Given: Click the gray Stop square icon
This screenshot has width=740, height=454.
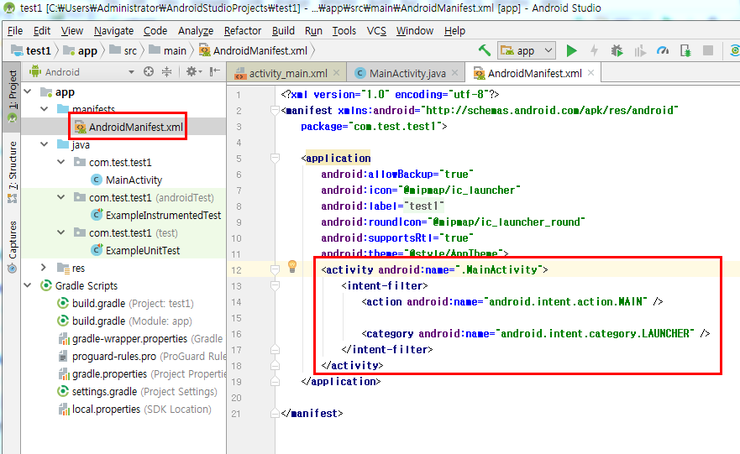Looking at the screenshot, I should coord(708,50).
